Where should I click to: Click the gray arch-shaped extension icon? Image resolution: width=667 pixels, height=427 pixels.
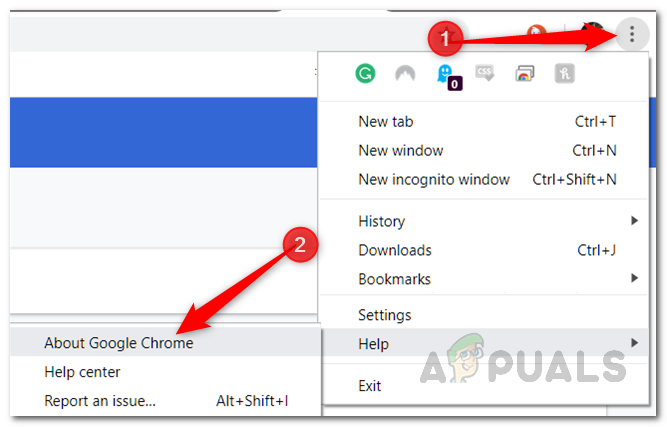coord(405,74)
